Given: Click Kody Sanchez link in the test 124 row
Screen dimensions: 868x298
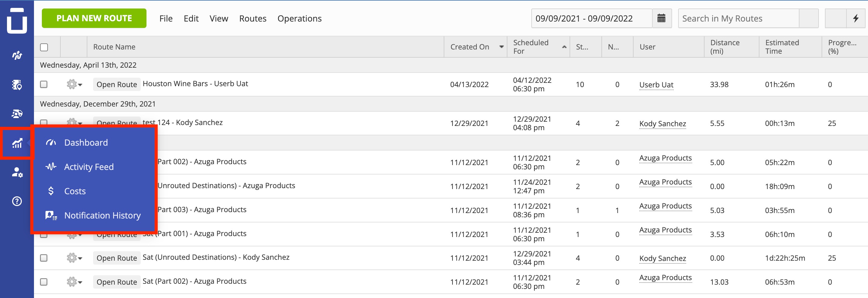Looking at the screenshot, I should (662, 124).
